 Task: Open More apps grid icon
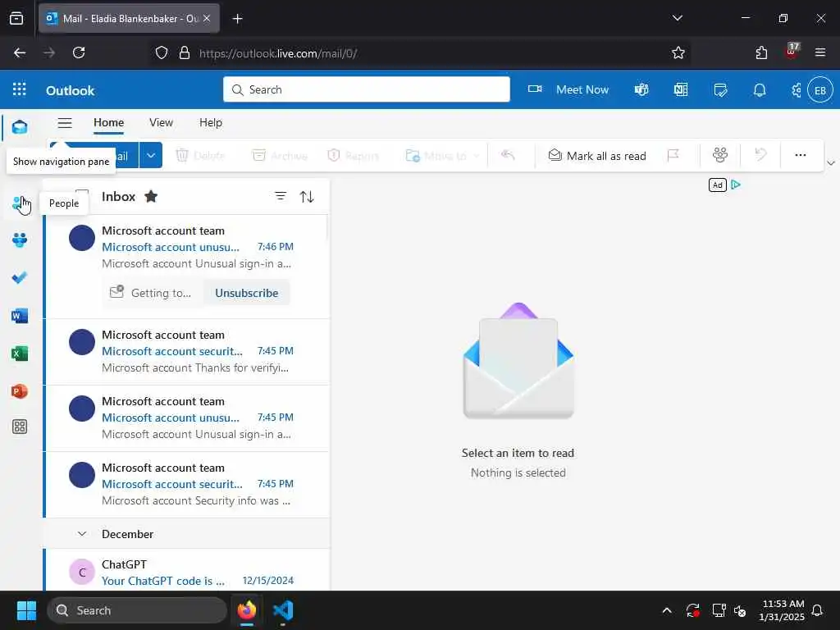tap(20, 427)
